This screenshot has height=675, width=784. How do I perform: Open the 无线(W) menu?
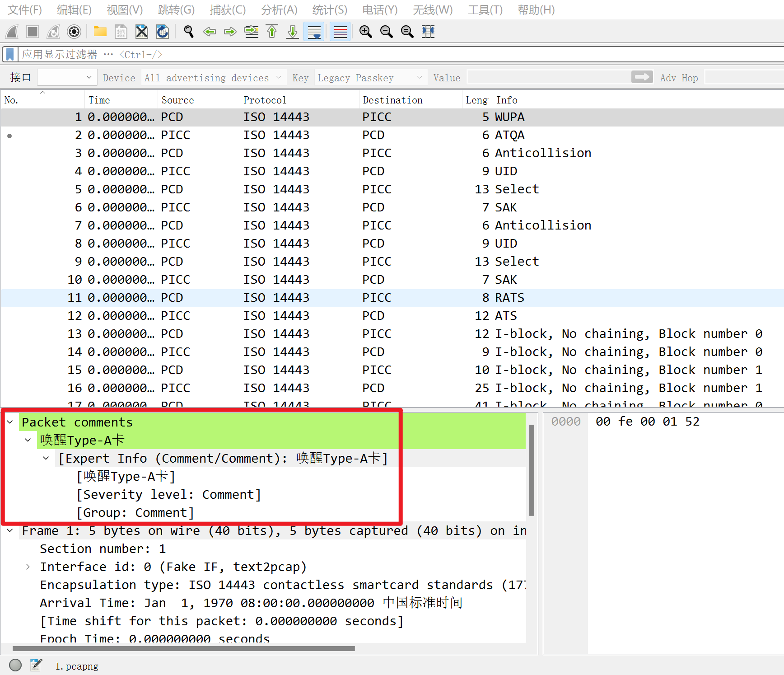(432, 10)
